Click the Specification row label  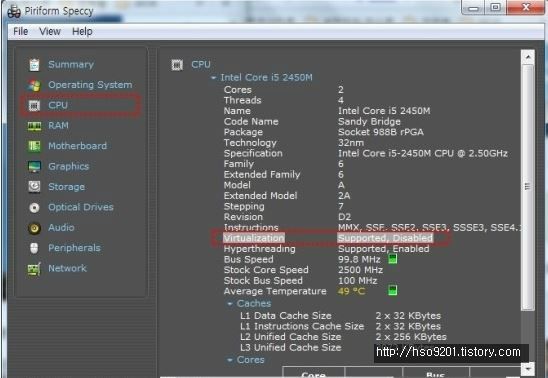point(253,153)
